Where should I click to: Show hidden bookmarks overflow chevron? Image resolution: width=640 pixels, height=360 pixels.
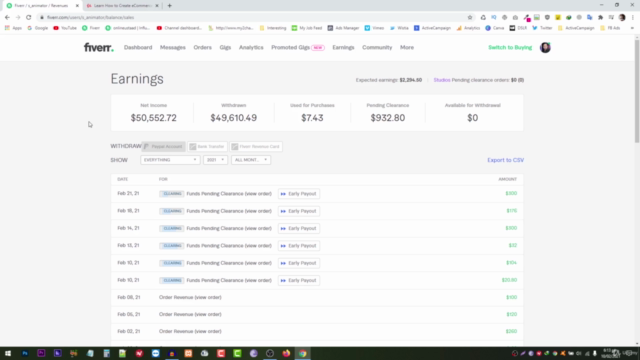pos(632,28)
